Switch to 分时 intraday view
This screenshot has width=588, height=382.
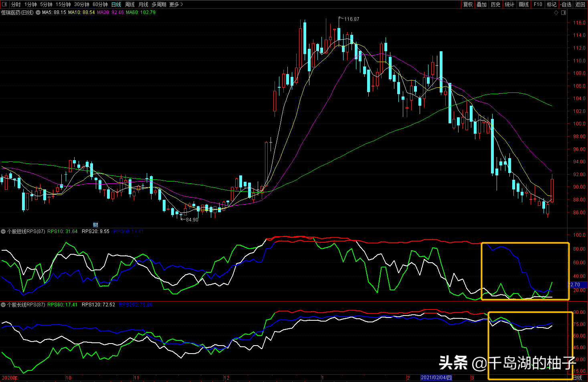click(x=16, y=4)
